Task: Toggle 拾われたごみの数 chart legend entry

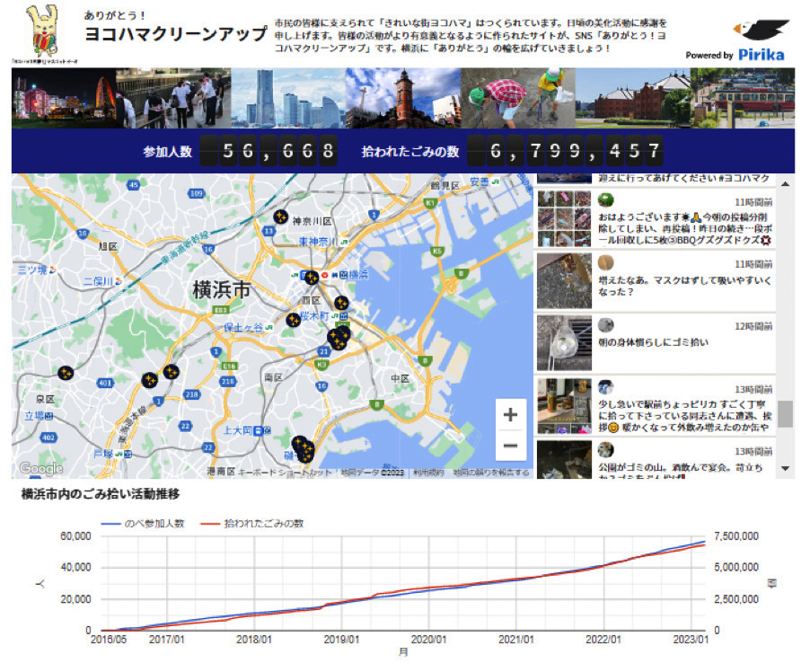Action: click(252, 523)
